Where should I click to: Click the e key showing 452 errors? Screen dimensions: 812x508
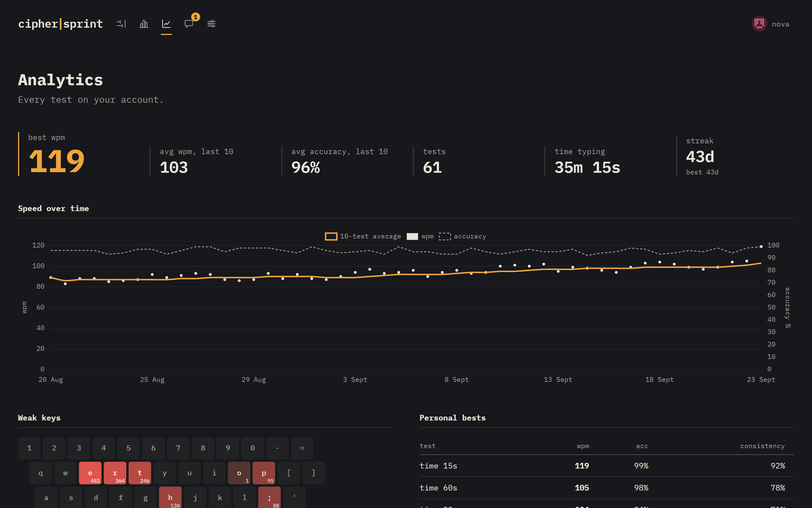[x=90, y=473]
